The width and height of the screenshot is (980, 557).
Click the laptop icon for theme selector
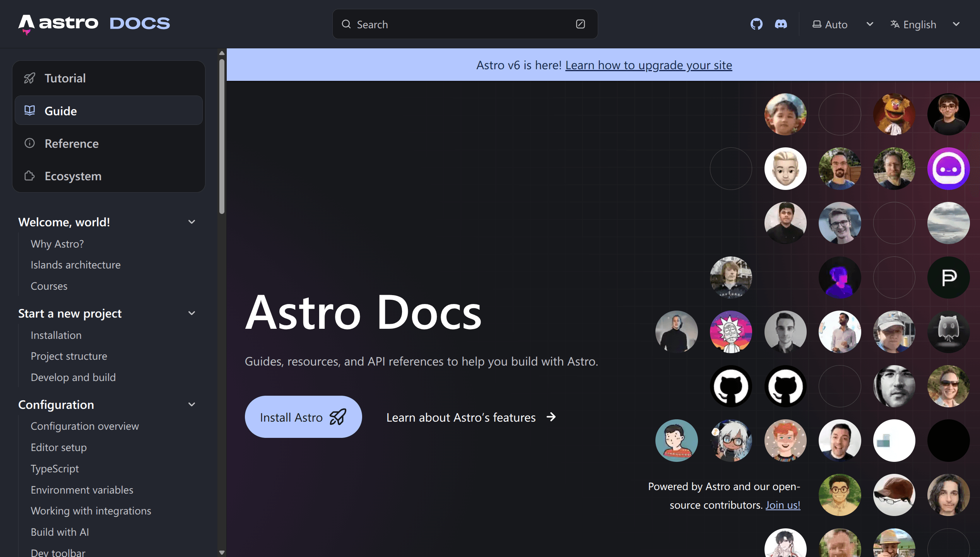pos(817,24)
